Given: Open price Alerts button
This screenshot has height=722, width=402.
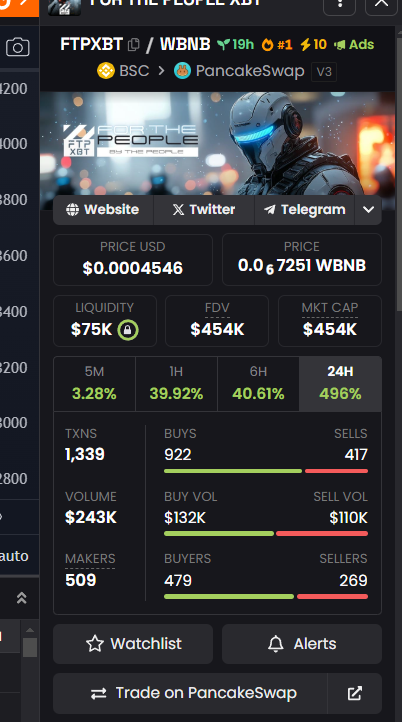Looking at the screenshot, I should coord(302,643).
